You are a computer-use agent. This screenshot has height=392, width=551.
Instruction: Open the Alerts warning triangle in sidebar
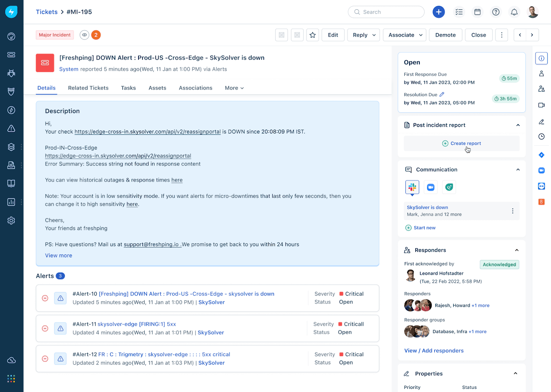click(x=11, y=128)
